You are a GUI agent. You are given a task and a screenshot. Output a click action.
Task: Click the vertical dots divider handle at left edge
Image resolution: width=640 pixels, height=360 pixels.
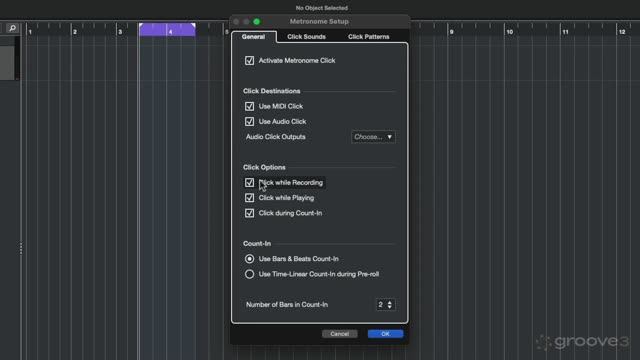tap(21, 249)
